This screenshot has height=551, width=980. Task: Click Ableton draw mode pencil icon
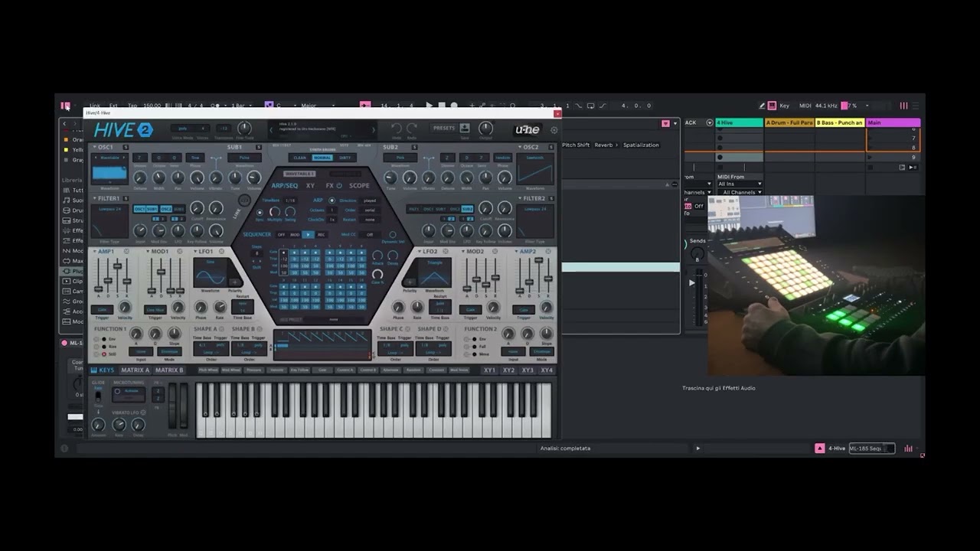(762, 106)
